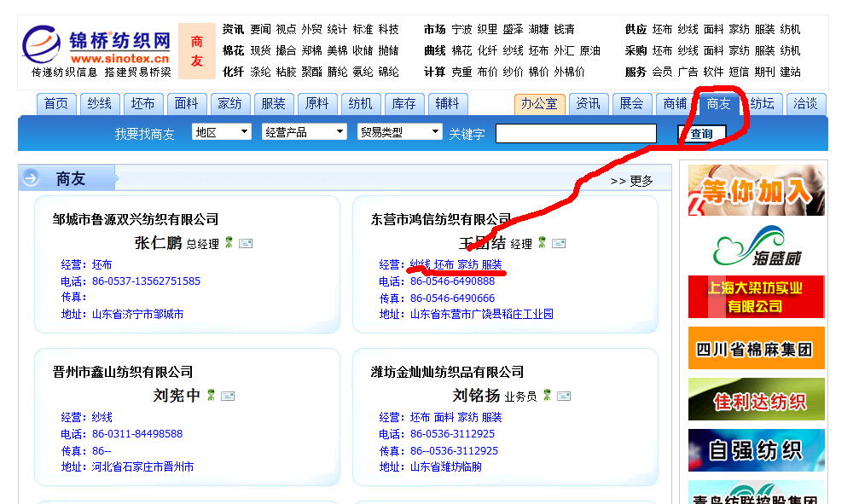Open the 贸易类型 trade type dropdown

pos(399,132)
